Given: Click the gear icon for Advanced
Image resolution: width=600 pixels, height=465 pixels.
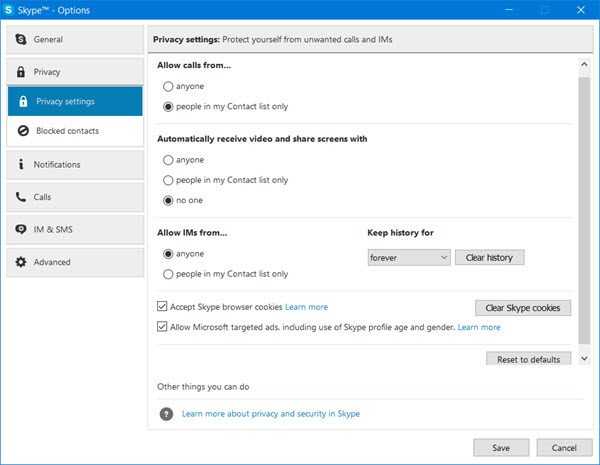Looking at the screenshot, I should 21,262.
